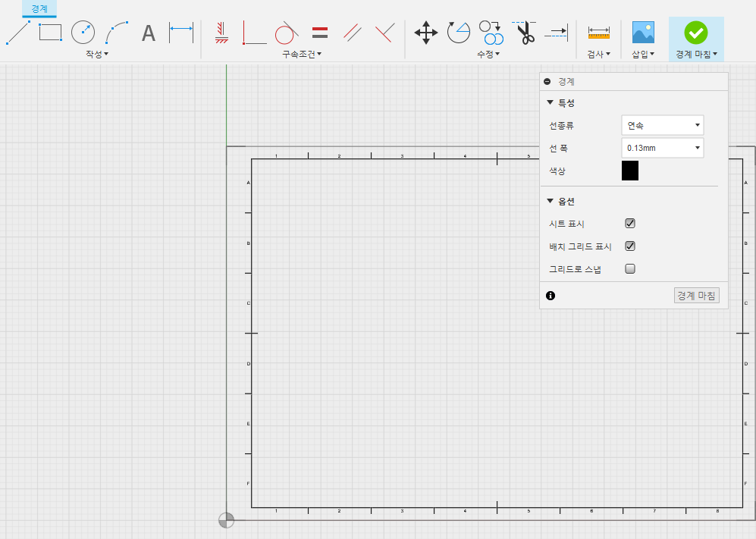Select the Move tool

point(425,33)
